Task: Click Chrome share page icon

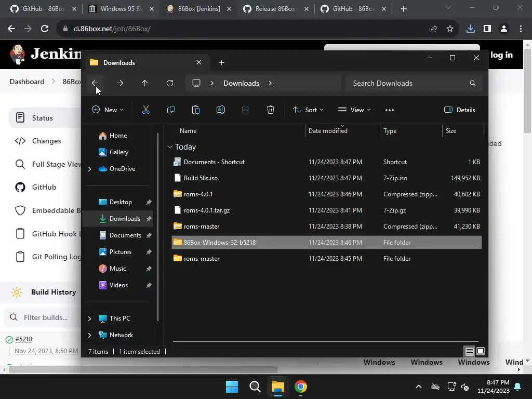Action: [433, 29]
